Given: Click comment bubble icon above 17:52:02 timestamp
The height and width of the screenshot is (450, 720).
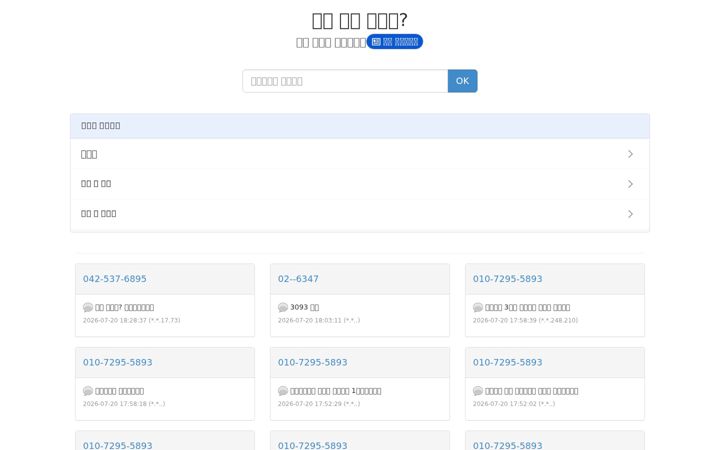Looking at the screenshot, I should (478, 391).
